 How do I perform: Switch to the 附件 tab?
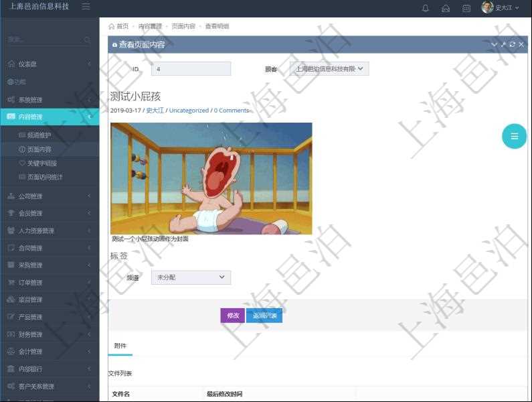(120, 346)
